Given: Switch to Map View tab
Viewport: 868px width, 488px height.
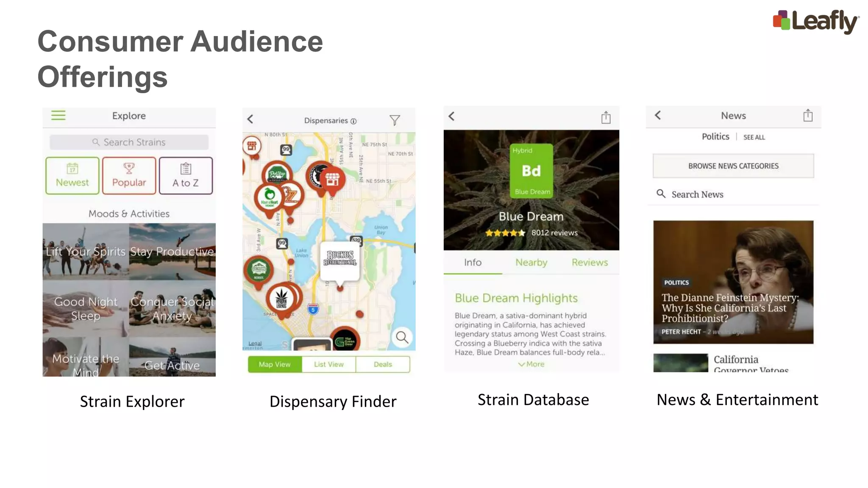Looking at the screenshot, I should (x=275, y=364).
